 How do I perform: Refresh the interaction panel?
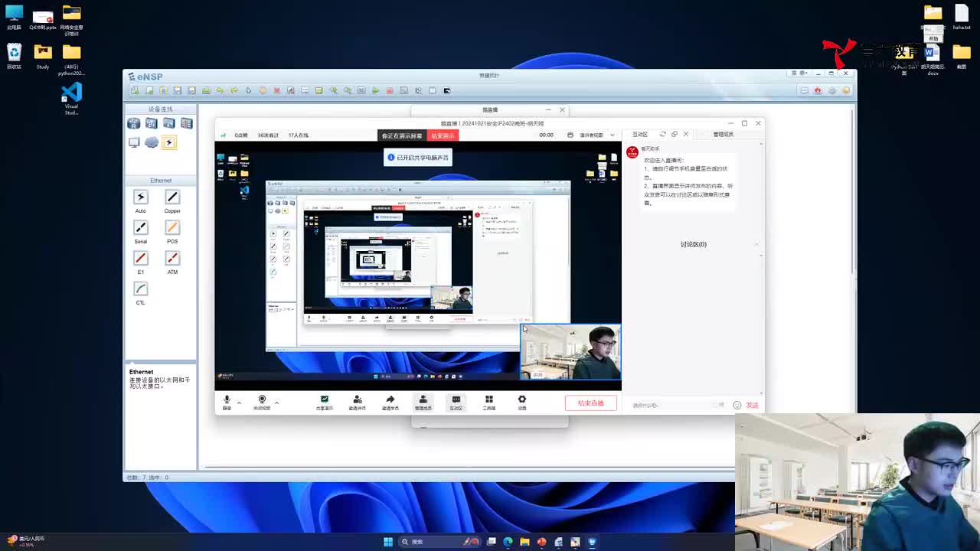point(663,134)
